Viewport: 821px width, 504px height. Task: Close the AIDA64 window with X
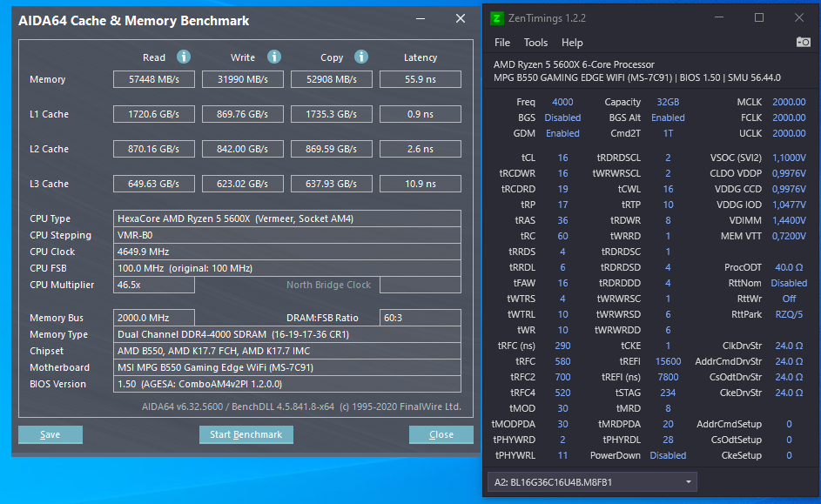tap(461, 19)
